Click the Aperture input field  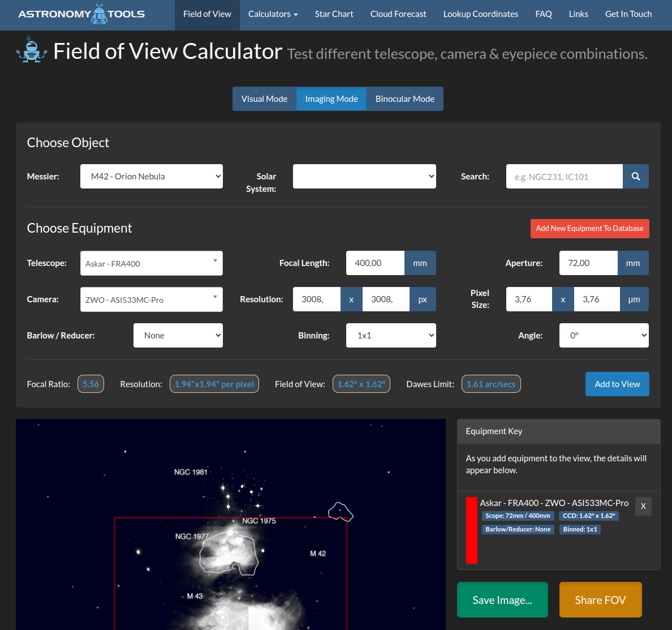(588, 263)
